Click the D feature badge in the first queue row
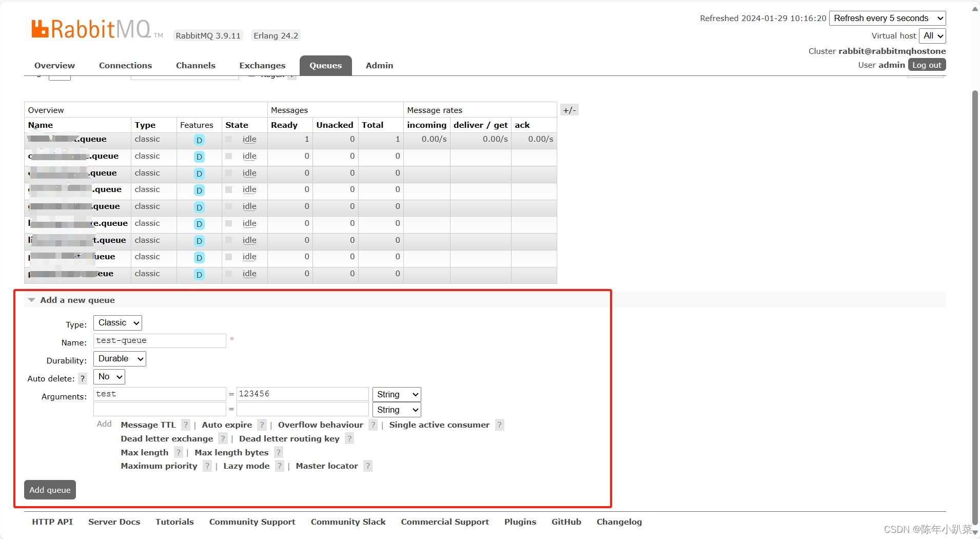This screenshot has height=539, width=980. [199, 140]
